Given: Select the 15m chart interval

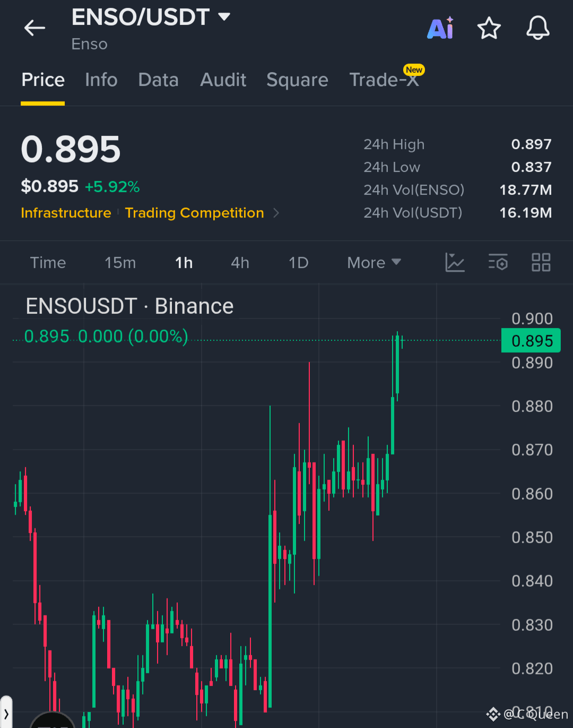Looking at the screenshot, I should pos(120,262).
